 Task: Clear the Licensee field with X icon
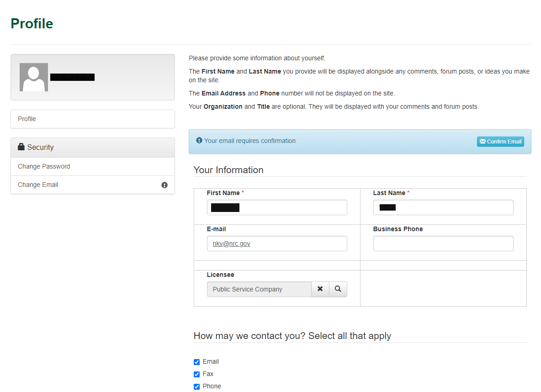[320, 289]
